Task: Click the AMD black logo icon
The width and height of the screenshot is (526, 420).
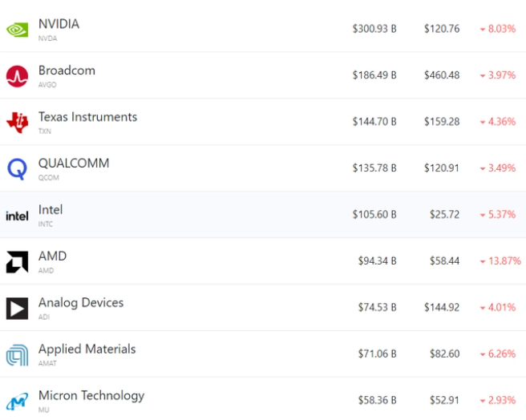Action: coord(17,262)
